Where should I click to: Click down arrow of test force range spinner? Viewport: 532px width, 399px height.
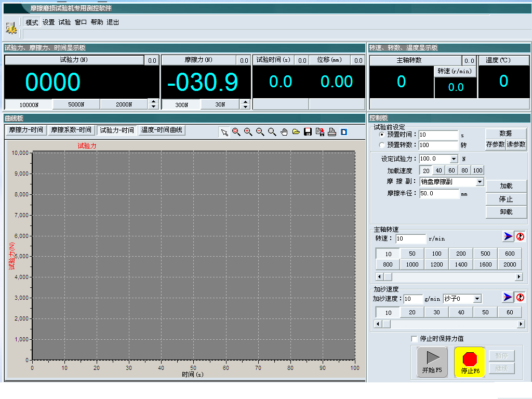(154, 107)
